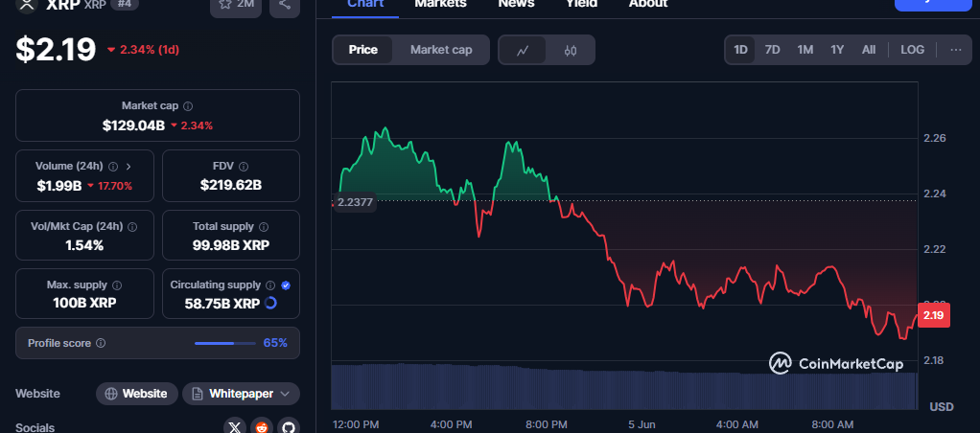Screen dimensions: 980x433
Task: Click the Profile score progress bar
Action: (x=225, y=343)
